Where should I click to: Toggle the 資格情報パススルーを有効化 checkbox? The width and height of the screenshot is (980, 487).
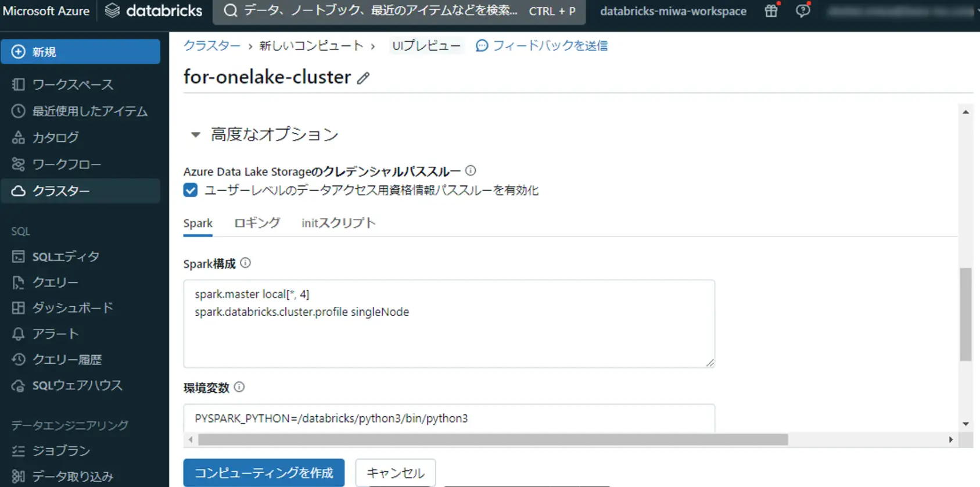click(191, 190)
